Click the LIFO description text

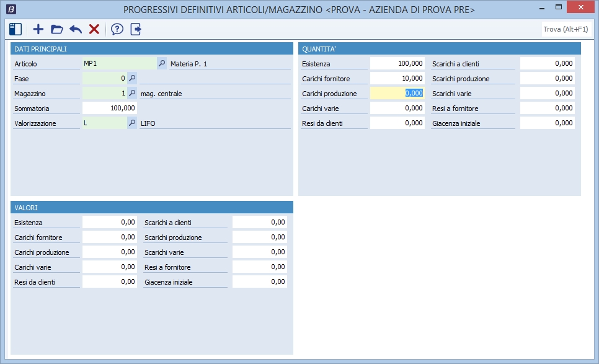[148, 123]
